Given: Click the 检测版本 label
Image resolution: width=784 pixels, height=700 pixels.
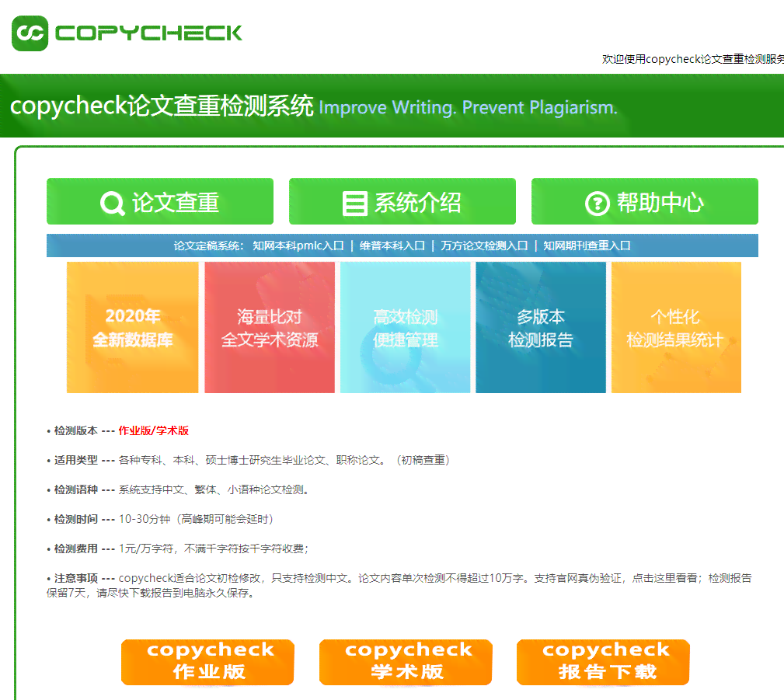Looking at the screenshot, I should click(x=76, y=430).
